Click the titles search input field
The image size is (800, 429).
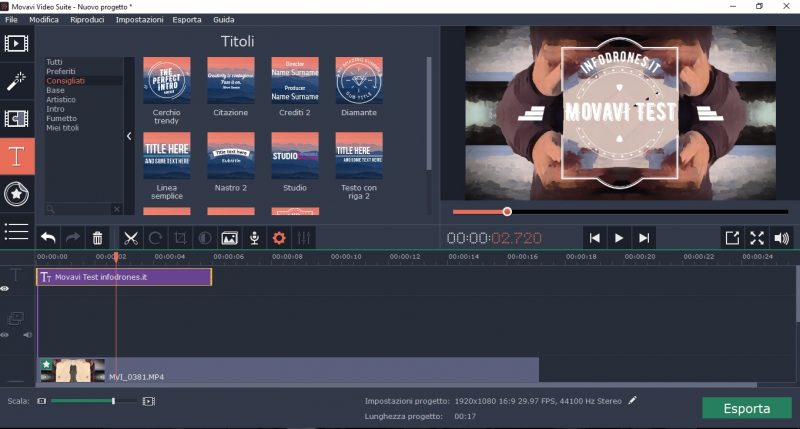pyautogui.click(x=78, y=209)
